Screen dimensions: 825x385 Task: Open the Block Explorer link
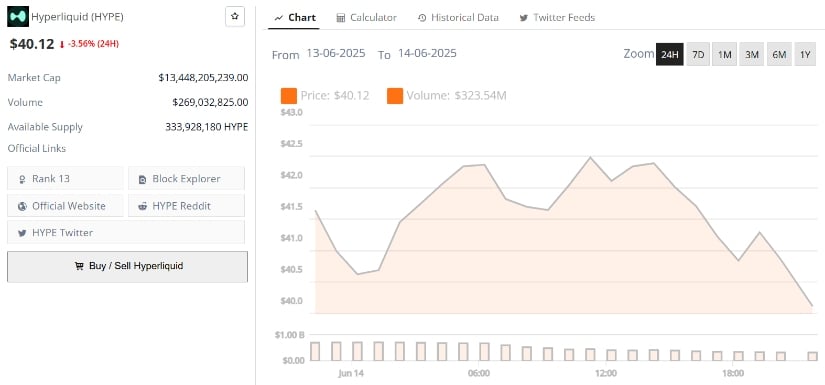(x=186, y=178)
